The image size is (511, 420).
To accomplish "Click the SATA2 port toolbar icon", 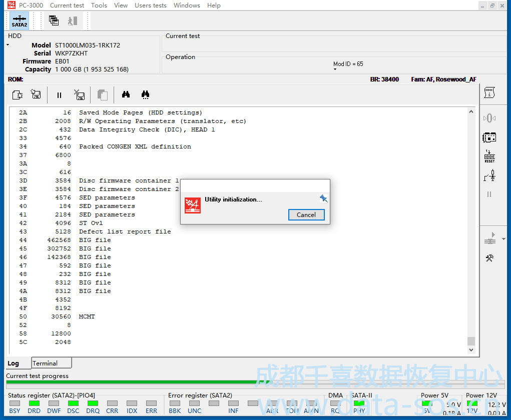I will [20, 21].
